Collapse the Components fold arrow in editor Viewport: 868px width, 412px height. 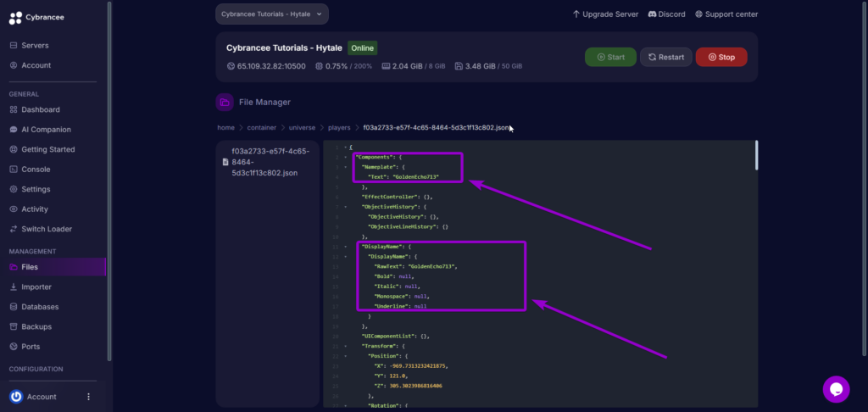coord(346,158)
